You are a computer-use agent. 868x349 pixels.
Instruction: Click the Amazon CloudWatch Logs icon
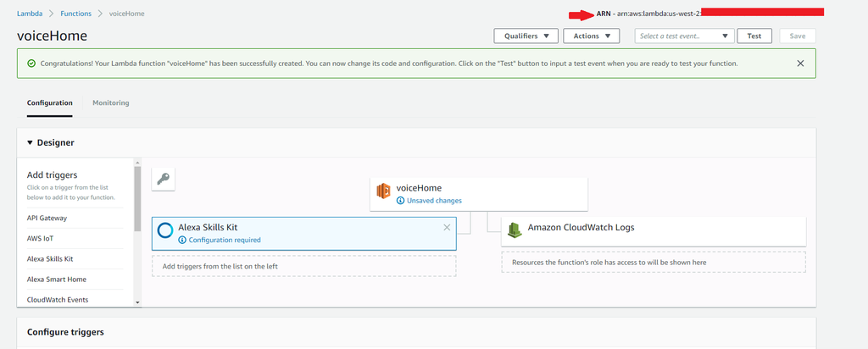tap(514, 229)
